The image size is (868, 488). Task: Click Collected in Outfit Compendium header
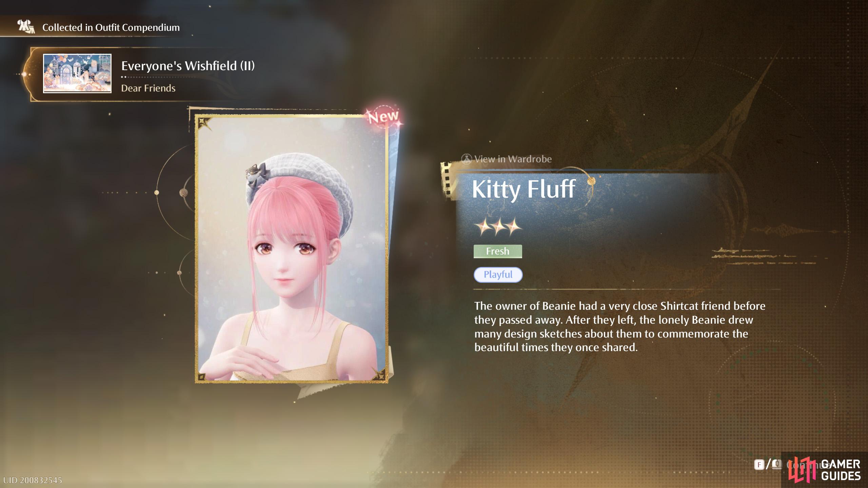[x=111, y=27]
